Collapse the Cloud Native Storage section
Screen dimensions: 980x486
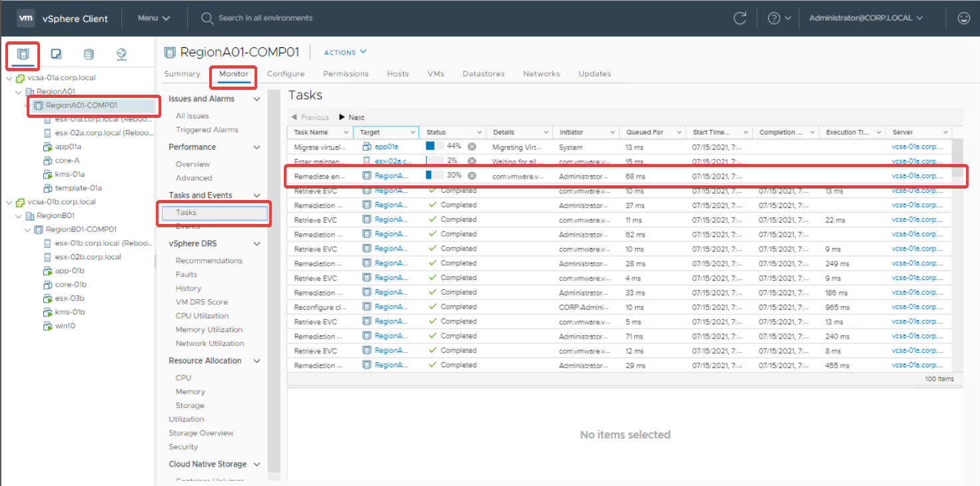coord(257,465)
